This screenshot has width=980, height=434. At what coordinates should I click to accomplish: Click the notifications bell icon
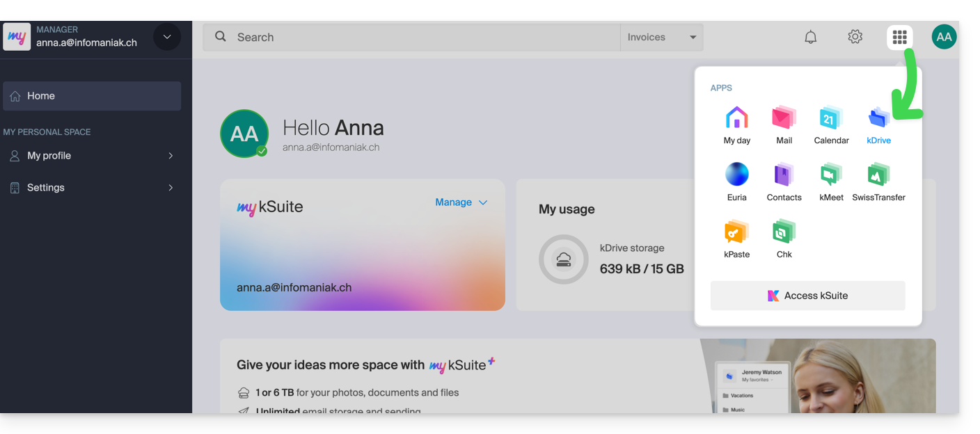(810, 37)
